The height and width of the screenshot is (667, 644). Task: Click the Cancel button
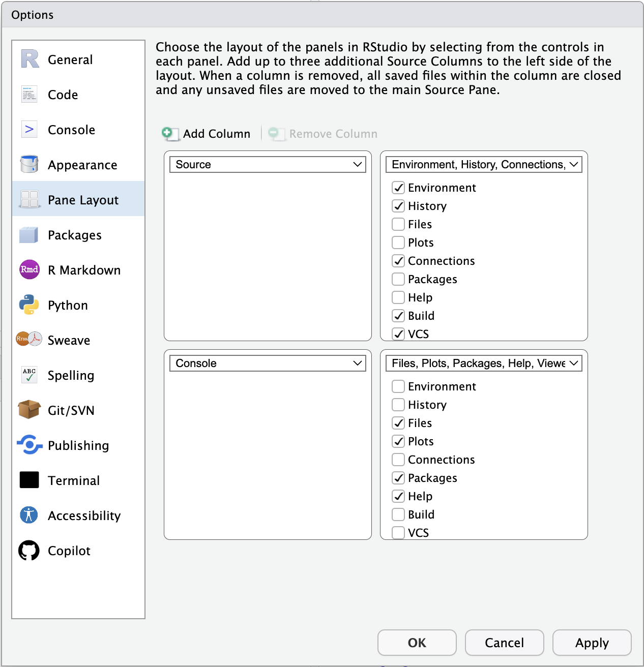[505, 643]
